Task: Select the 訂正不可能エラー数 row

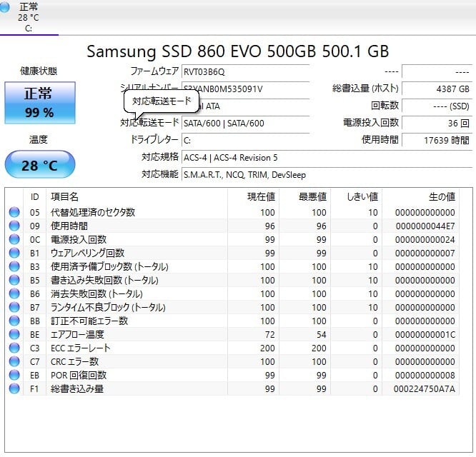Action: tap(232, 321)
